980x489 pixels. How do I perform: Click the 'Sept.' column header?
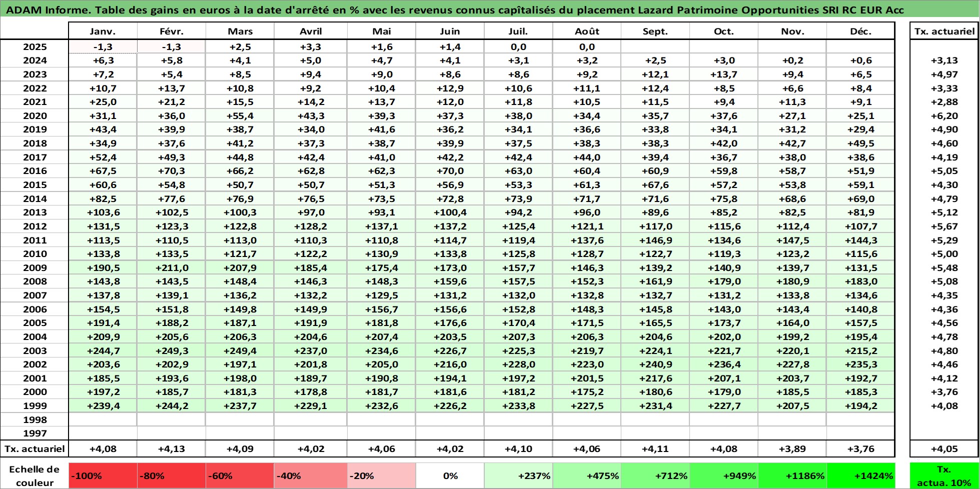tap(655, 31)
